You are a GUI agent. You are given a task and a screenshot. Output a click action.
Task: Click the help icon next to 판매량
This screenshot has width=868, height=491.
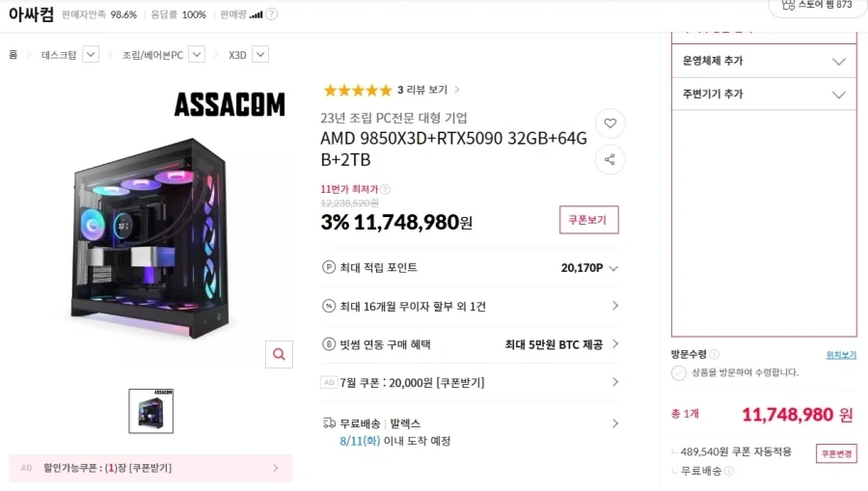[271, 14]
